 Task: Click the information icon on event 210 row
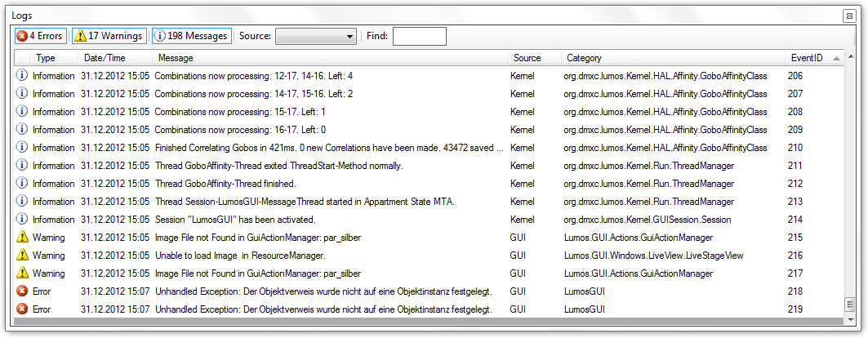22,148
